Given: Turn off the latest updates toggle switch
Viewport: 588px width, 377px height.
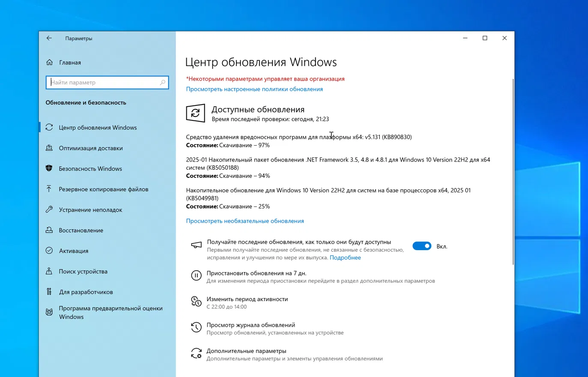Looking at the screenshot, I should (x=422, y=246).
